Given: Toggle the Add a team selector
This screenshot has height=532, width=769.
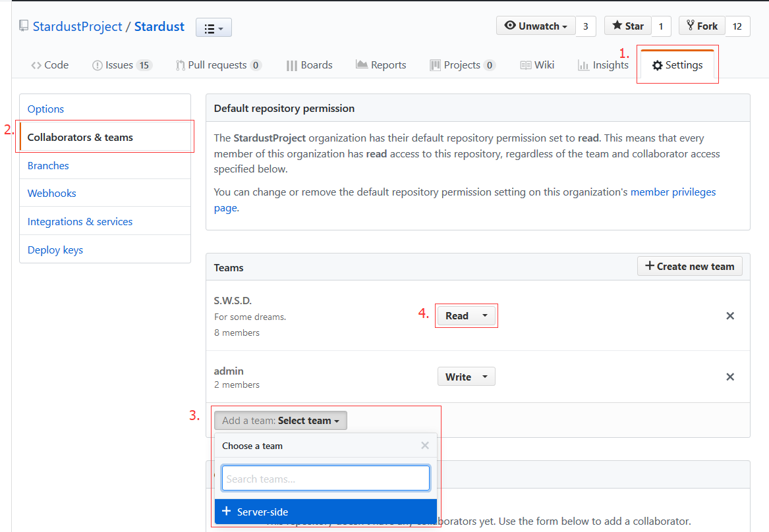Looking at the screenshot, I should coord(281,421).
